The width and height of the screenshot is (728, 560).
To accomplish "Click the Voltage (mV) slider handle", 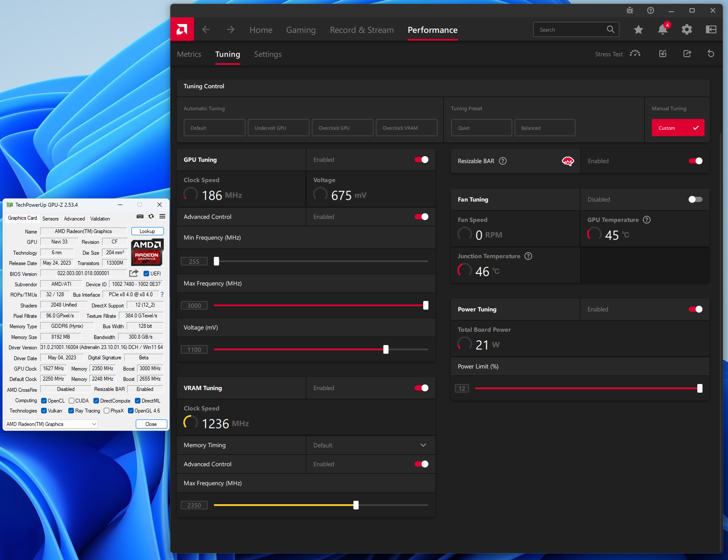I will point(386,349).
